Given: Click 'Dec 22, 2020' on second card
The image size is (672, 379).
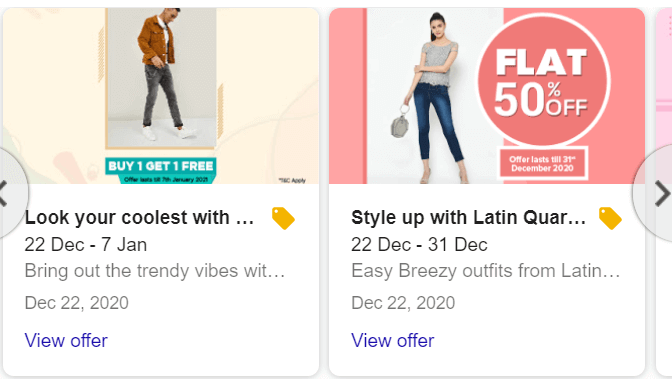Looking at the screenshot, I should click(x=403, y=303).
